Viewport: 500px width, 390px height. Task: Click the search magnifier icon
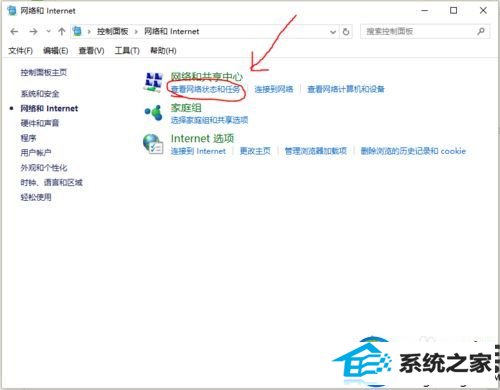coord(481,31)
